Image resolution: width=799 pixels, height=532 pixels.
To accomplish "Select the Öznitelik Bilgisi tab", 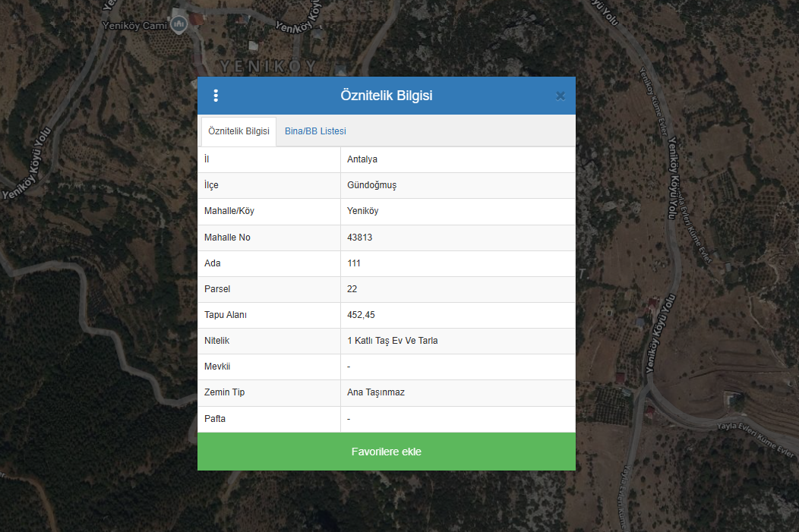I will click(238, 131).
